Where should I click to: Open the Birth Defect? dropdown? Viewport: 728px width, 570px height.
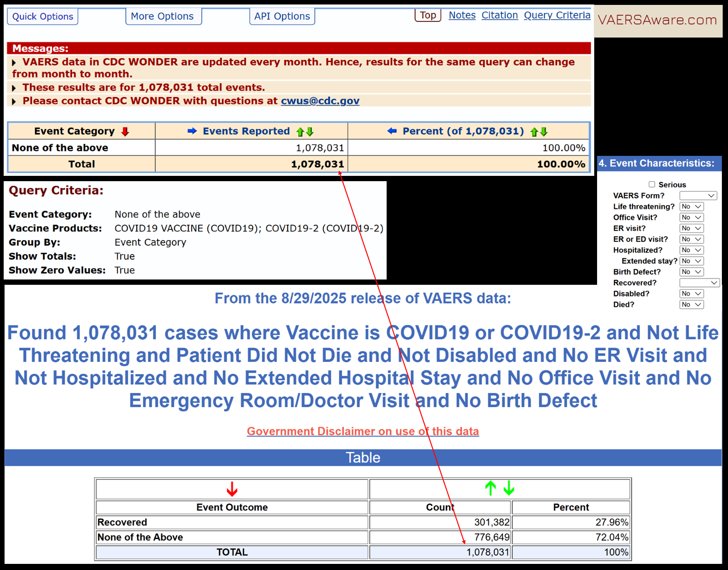pyautogui.click(x=692, y=272)
